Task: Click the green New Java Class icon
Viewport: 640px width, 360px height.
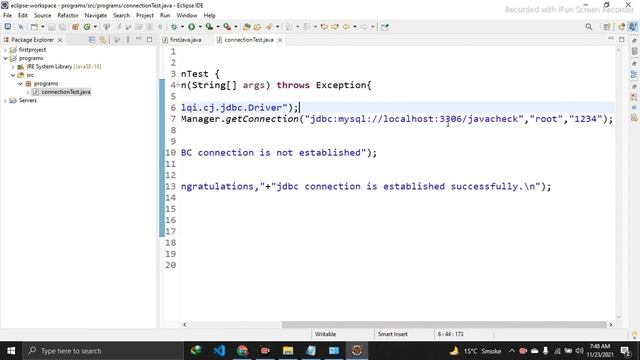Action: coord(87,27)
